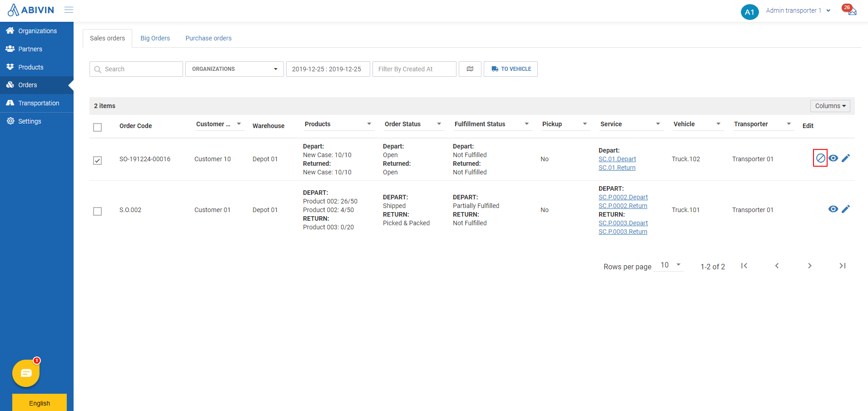Image resolution: width=868 pixels, height=411 pixels.
Task: Switch to the Big Orders tab
Action: [155, 38]
